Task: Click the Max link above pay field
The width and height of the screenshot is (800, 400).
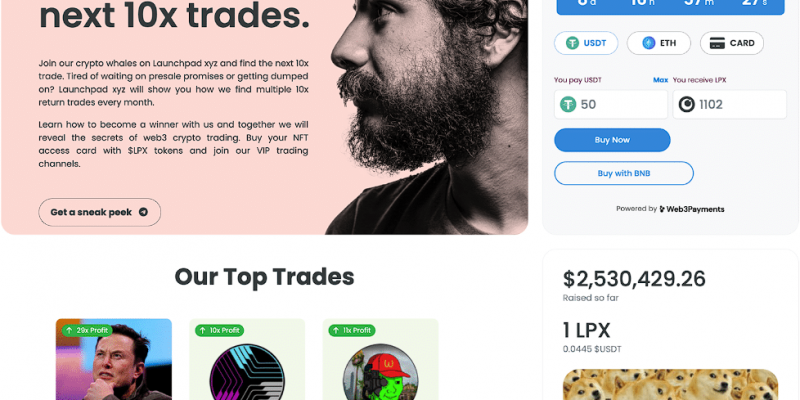Action: [x=660, y=80]
